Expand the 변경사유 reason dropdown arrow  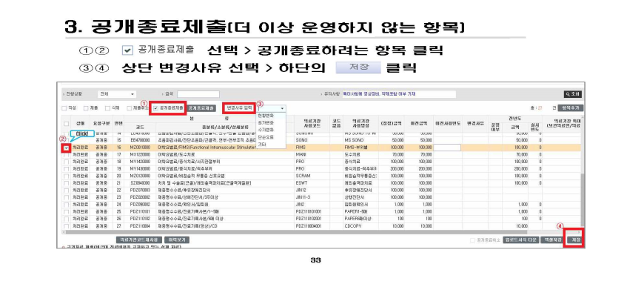283,109
